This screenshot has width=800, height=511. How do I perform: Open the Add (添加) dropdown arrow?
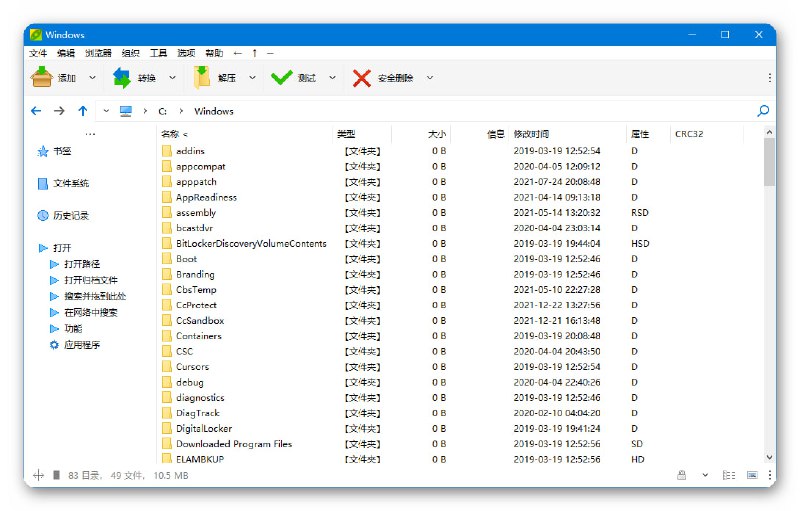click(x=92, y=78)
